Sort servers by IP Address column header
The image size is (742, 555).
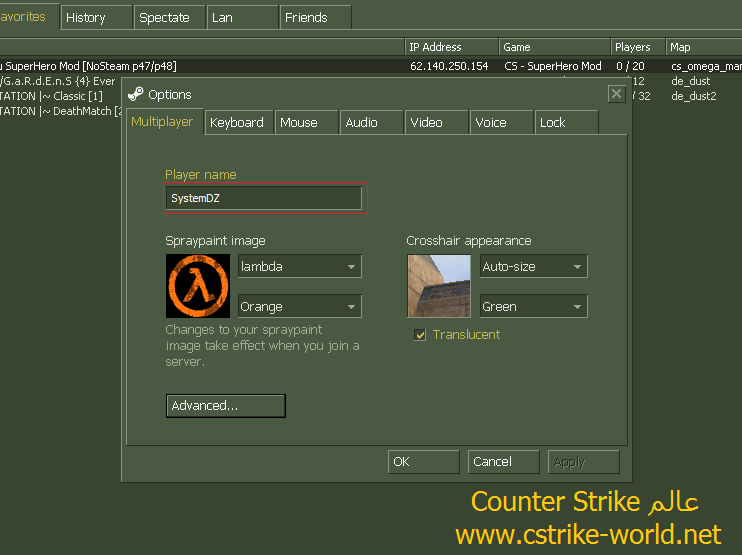(x=451, y=47)
